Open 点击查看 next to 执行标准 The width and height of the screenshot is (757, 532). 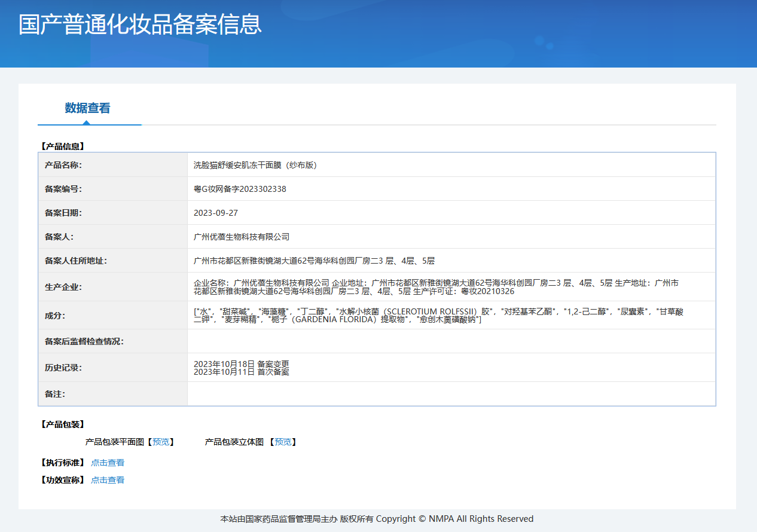tap(108, 463)
